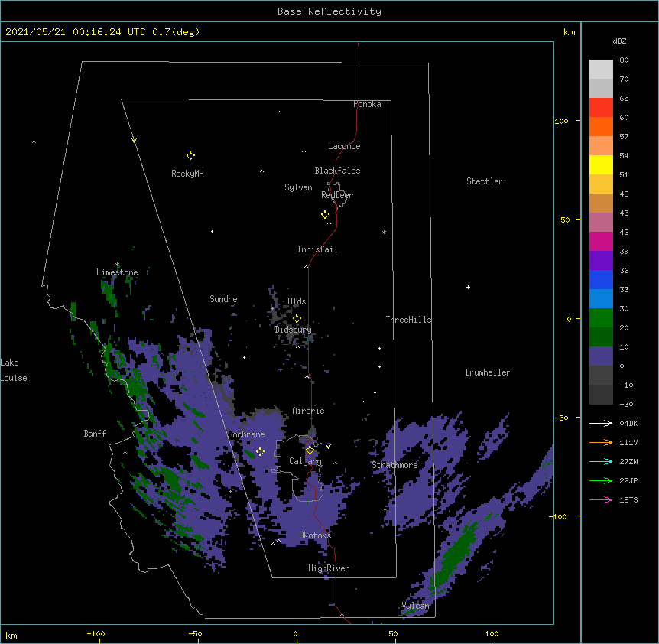Click the cyan 27ZW arrow in legend
Image resolution: width=659 pixels, height=644 pixels.
pyautogui.click(x=601, y=461)
